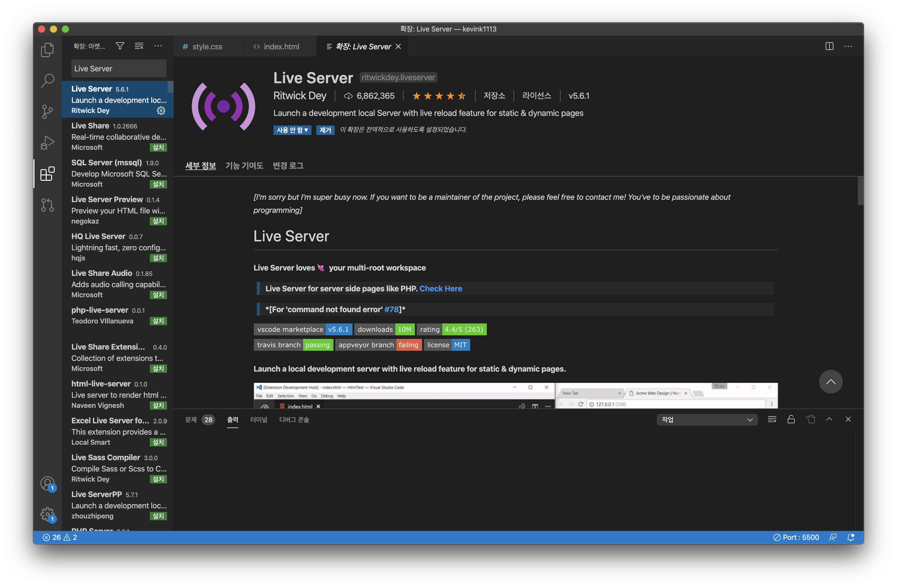Click the extension filter funnel icon
Screen dimensions: 897x588
point(120,46)
